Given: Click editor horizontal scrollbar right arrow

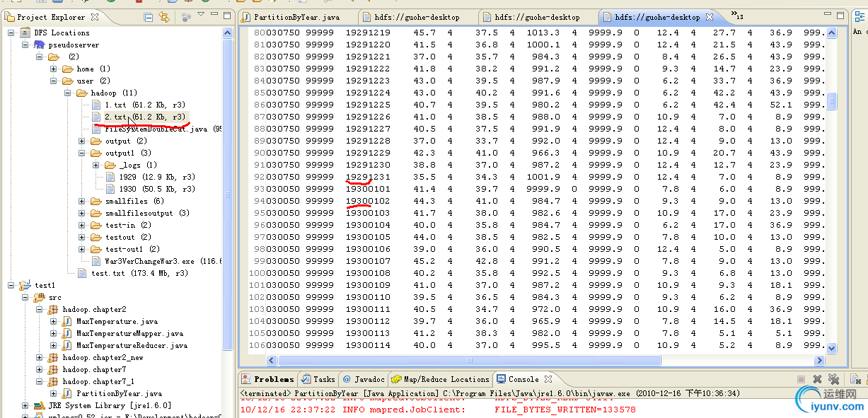Looking at the screenshot, I should [819, 359].
